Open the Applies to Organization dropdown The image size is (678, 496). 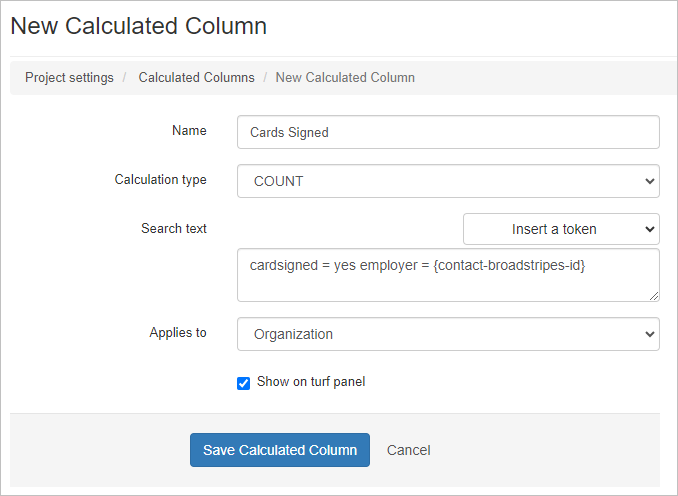448,334
